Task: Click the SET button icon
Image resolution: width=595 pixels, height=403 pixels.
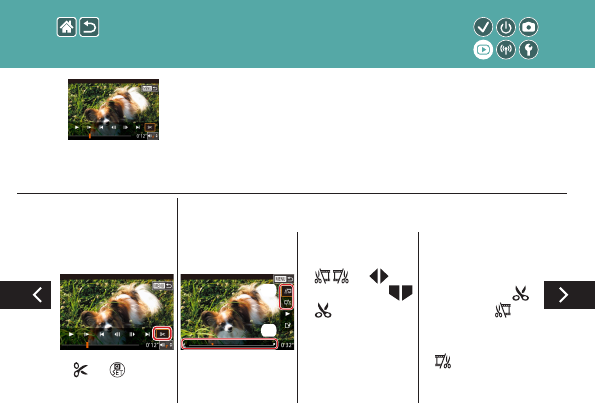Action: coord(117,370)
